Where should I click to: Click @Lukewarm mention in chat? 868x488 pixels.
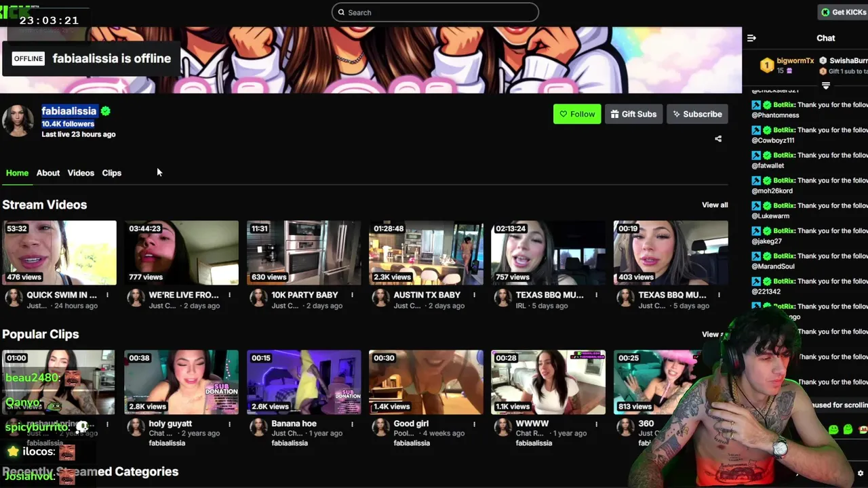click(x=770, y=216)
